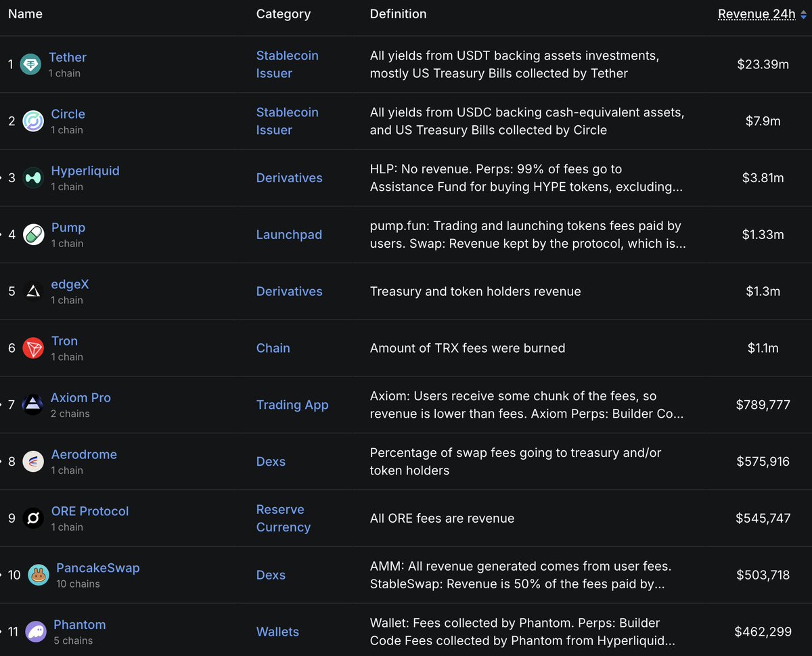Expand the Pump row
Image resolution: width=812 pixels, height=656 pixels.
click(2, 235)
